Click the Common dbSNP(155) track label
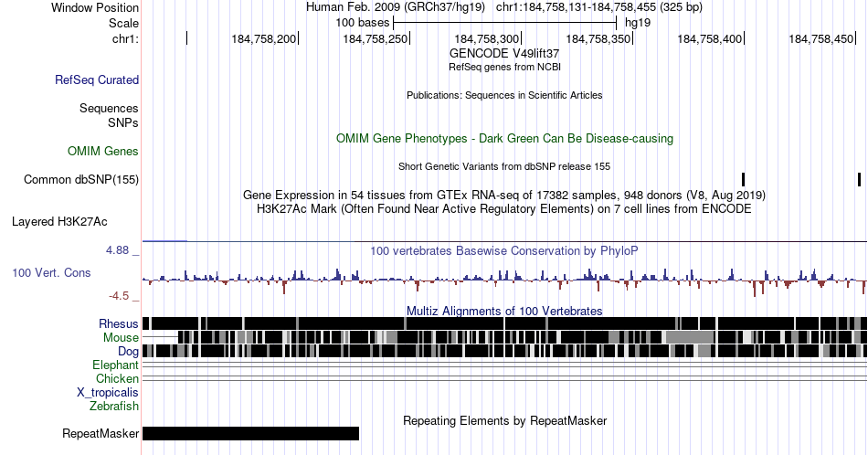 tap(81, 179)
